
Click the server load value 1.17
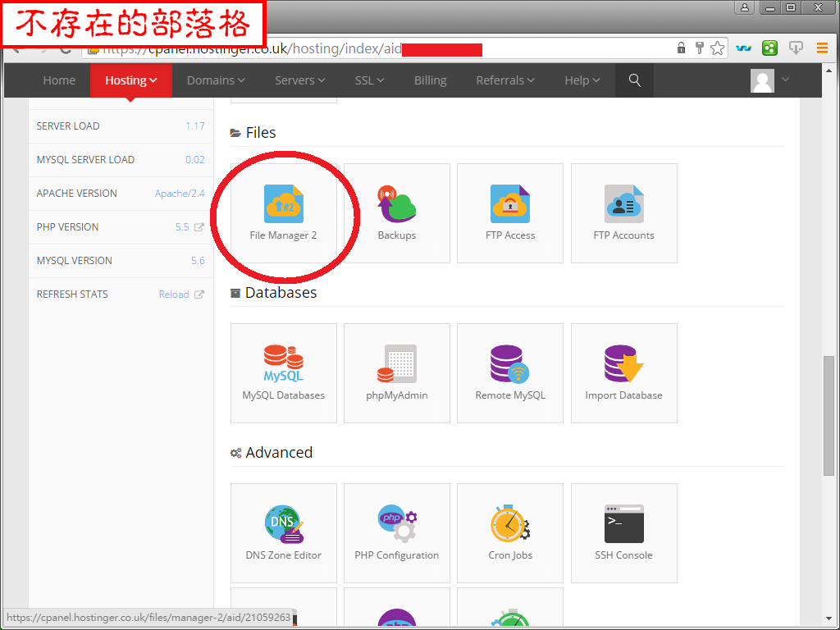[x=195, y=126]
